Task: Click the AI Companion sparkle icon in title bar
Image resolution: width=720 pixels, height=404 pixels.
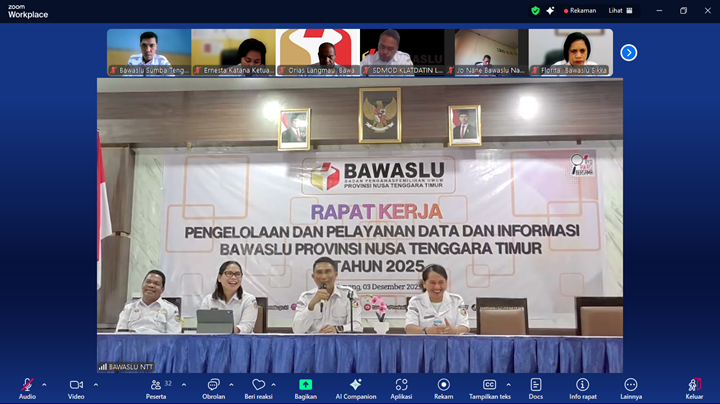Action: (x=550, y=11)
